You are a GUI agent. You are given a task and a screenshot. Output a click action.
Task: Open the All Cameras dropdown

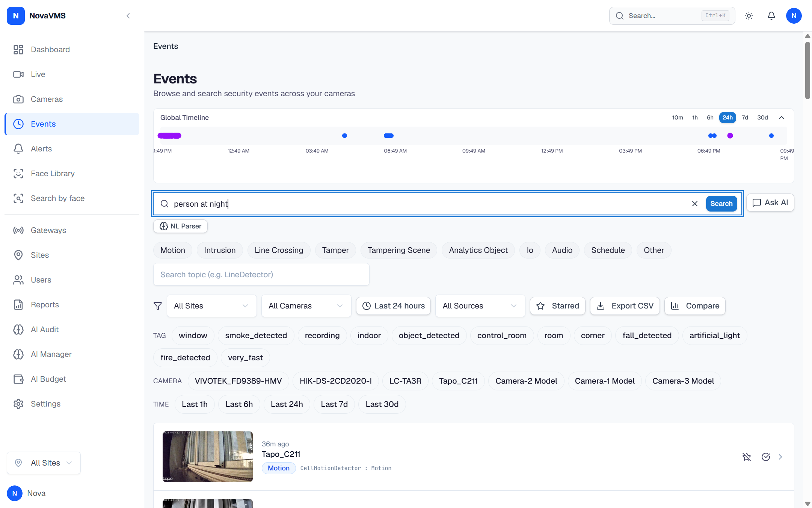[306, 306]
